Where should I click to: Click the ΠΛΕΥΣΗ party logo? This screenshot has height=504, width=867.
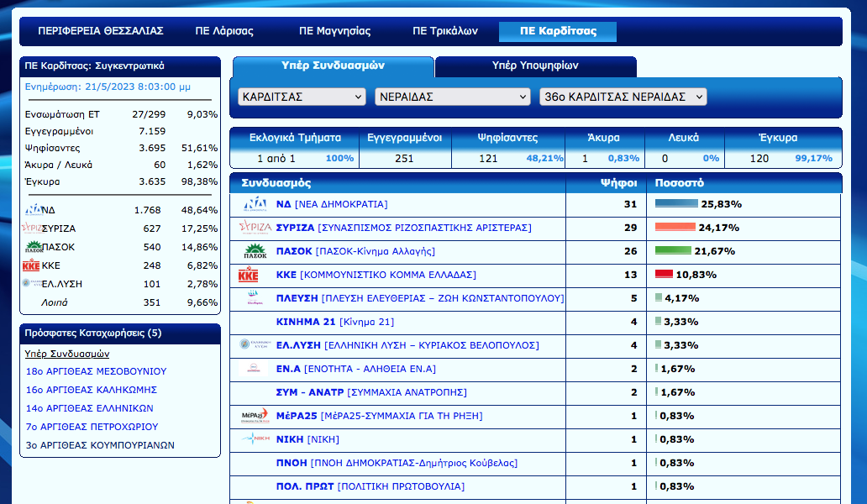point(255,298)
